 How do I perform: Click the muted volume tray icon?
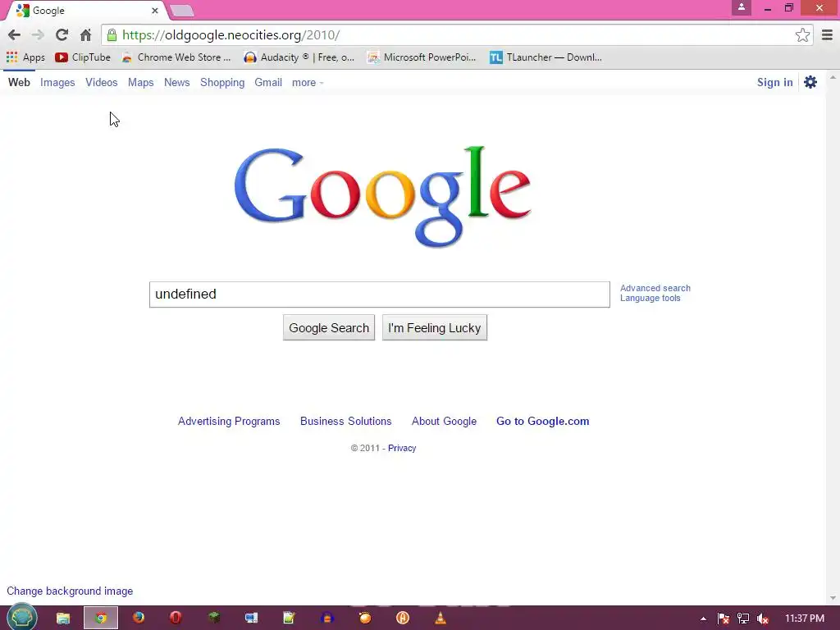tap(762, 619)
